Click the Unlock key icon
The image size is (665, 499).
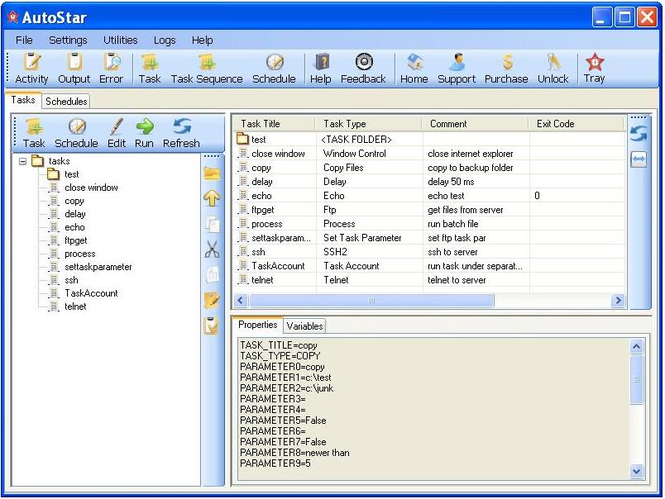click(x=553, y=69)
